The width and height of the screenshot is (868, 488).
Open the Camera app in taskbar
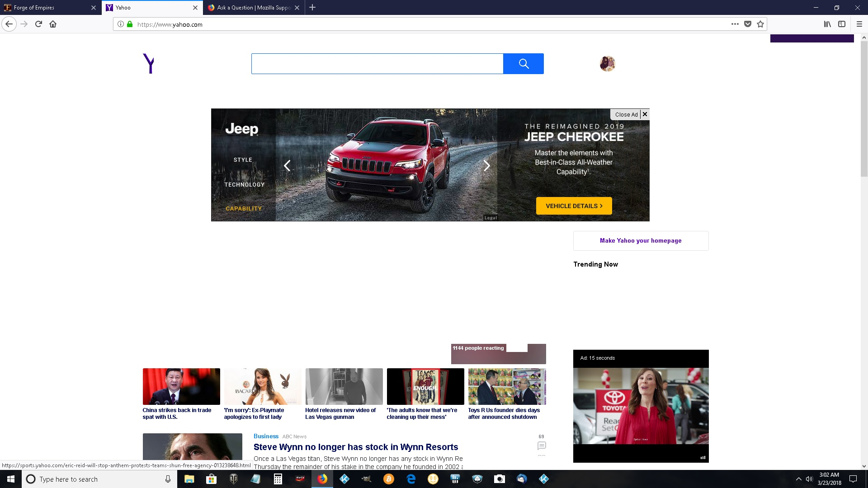click(500, 479)
